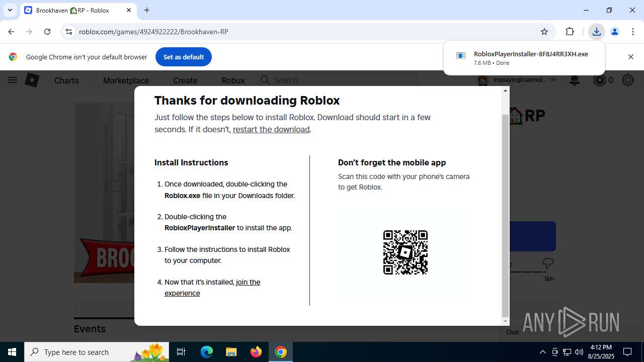Open the Roblox hamburger navigation menu
Image resolution: width=644 pixels, height=362 pixels.
[13, 80]
